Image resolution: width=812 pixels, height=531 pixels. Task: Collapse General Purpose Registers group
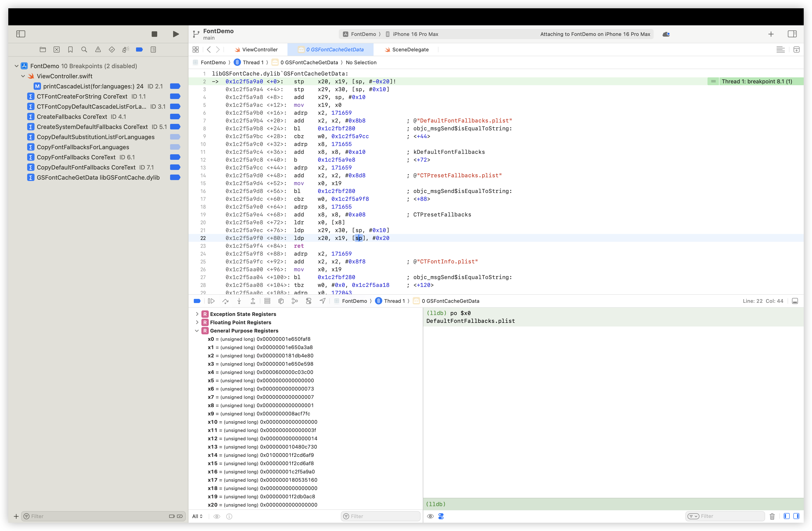(x=197, y=331)
